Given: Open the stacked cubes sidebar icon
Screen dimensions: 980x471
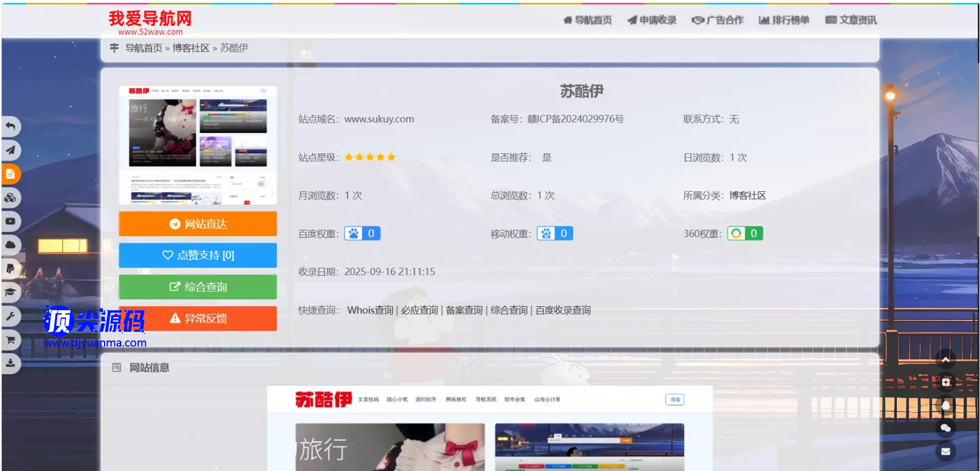Looking at the screenshot, I should pyautogui.click(x=10, y=198).
